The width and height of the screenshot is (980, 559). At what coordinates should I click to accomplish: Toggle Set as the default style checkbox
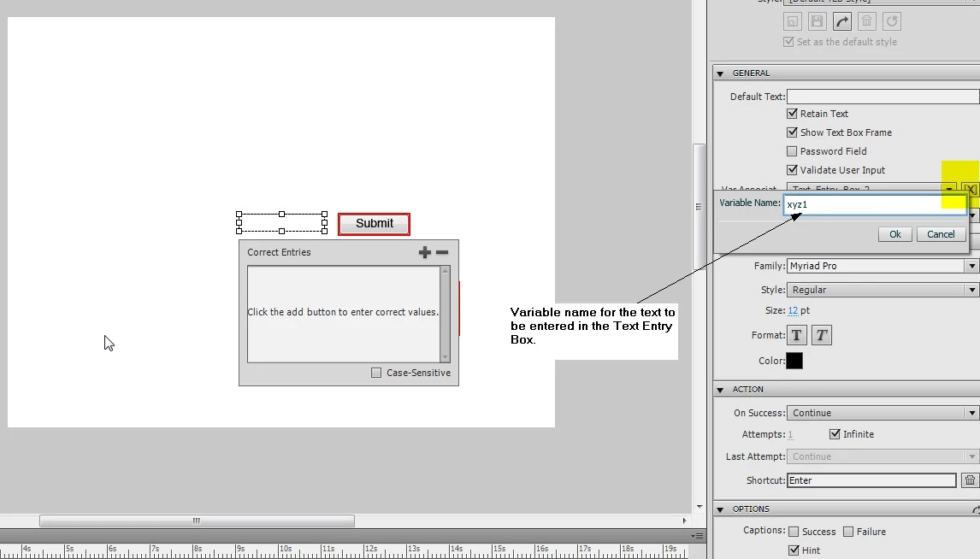tap(788, 42)
